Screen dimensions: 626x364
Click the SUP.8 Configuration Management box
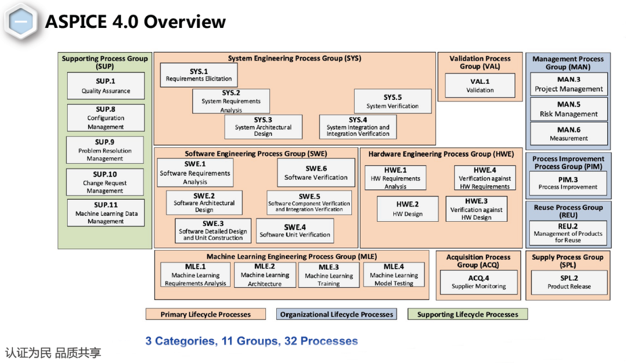(x=106, y=118)
